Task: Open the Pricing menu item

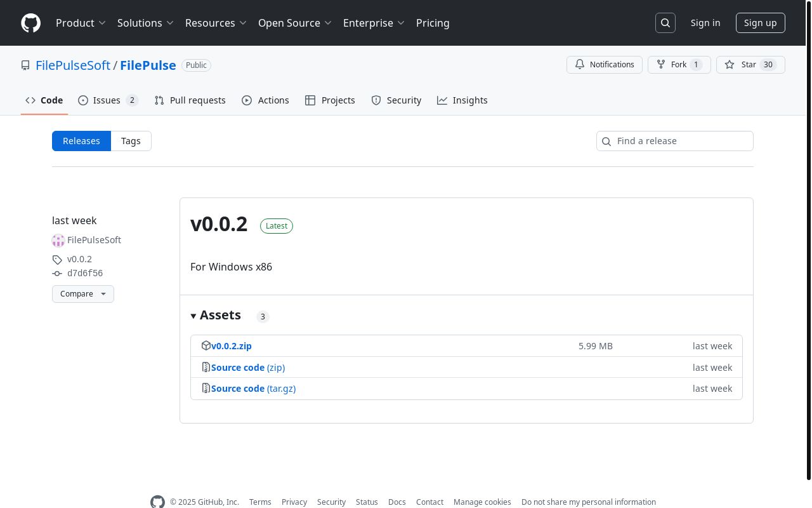Action: click(433, 23)
